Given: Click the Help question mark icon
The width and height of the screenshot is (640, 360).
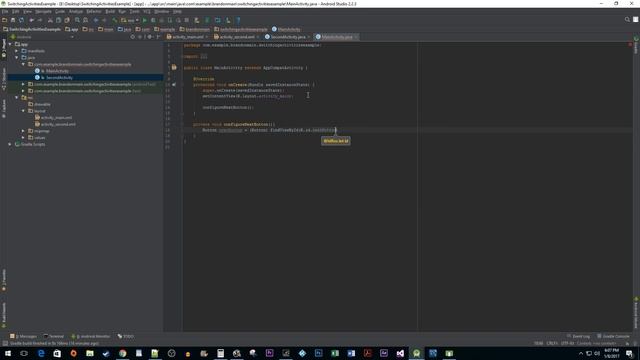Looking at the screenshot, I should click(238, 20).
